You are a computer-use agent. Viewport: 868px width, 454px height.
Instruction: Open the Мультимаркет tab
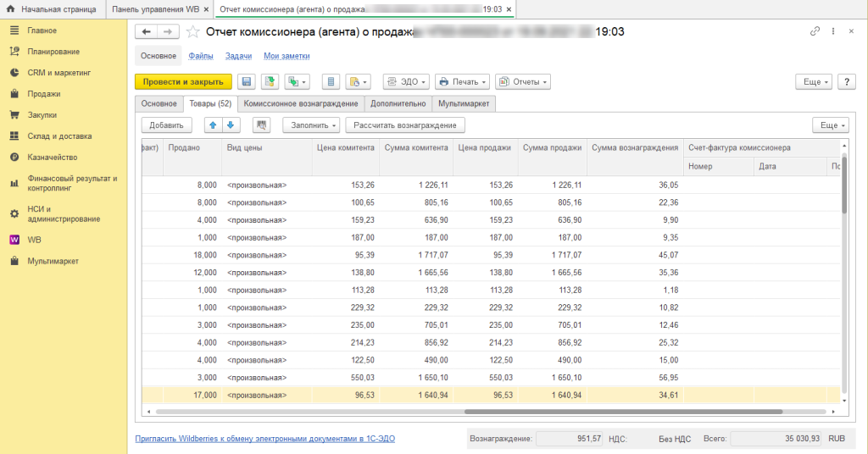coord(463,103)
